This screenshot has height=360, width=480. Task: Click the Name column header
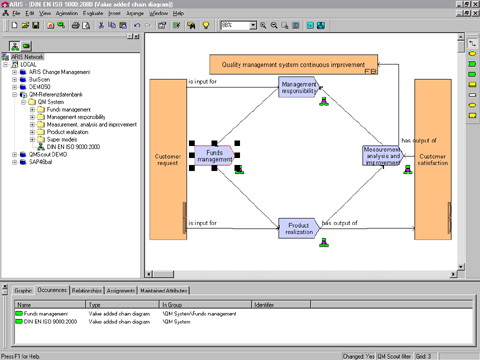(x=50, y=305)
